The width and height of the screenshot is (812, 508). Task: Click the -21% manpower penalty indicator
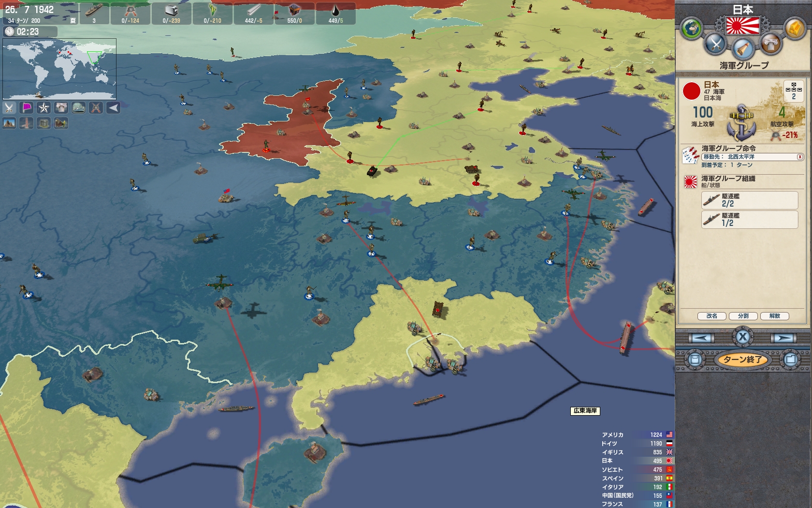coord(785,135)
